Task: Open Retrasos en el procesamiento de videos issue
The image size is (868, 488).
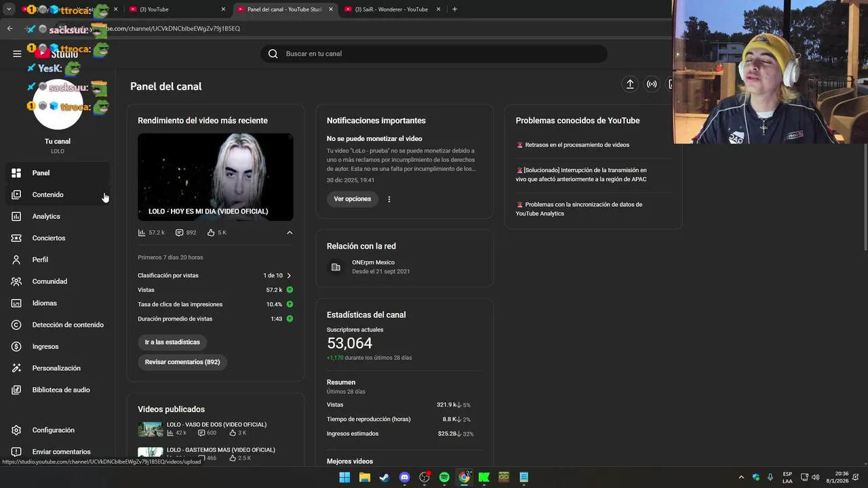Action: pos(577,145)
